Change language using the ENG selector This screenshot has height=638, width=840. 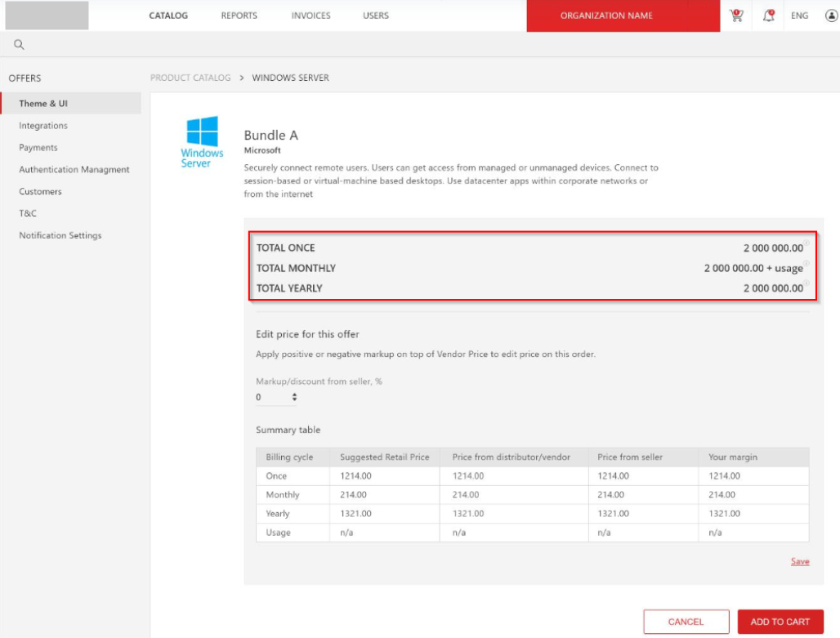coord(799,16)
